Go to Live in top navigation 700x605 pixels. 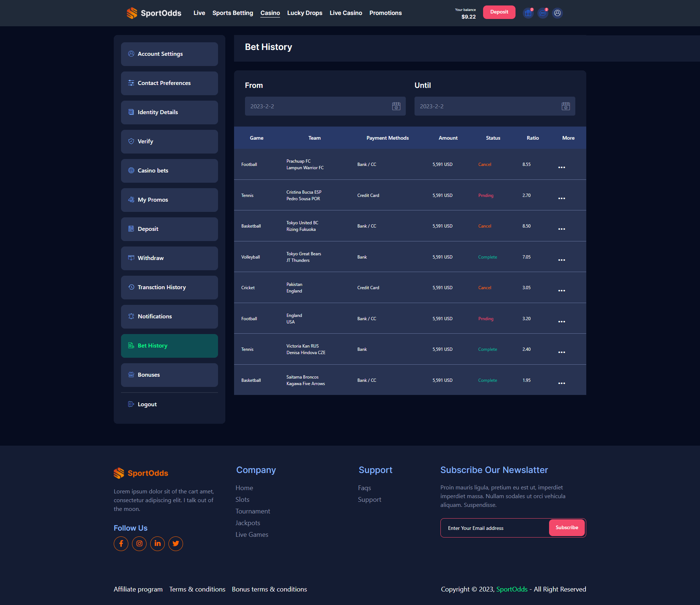(199, 13)
